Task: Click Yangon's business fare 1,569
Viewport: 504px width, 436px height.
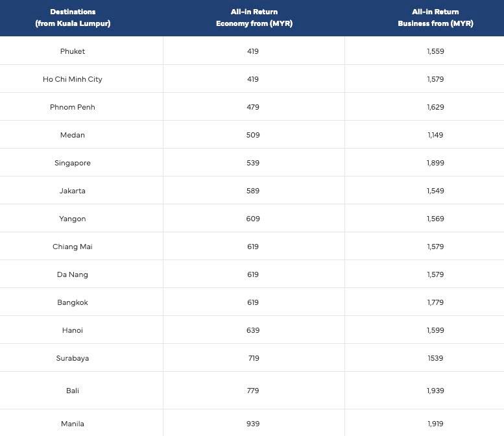Action: coord(435,219)
